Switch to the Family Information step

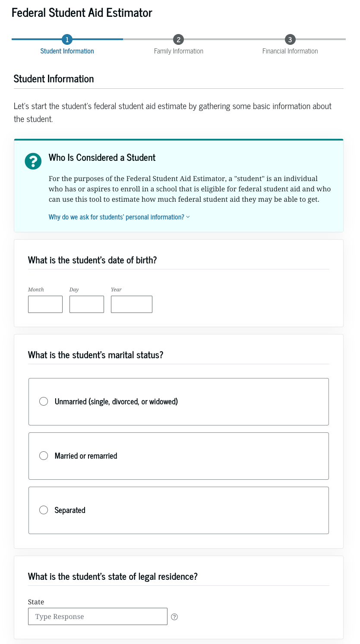(x=178, y=51)
